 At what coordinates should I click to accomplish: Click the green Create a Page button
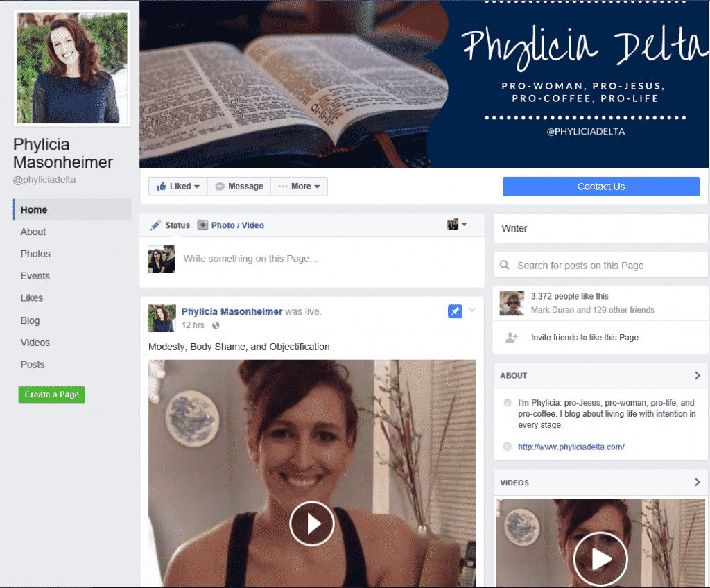(x=51, y=395)
